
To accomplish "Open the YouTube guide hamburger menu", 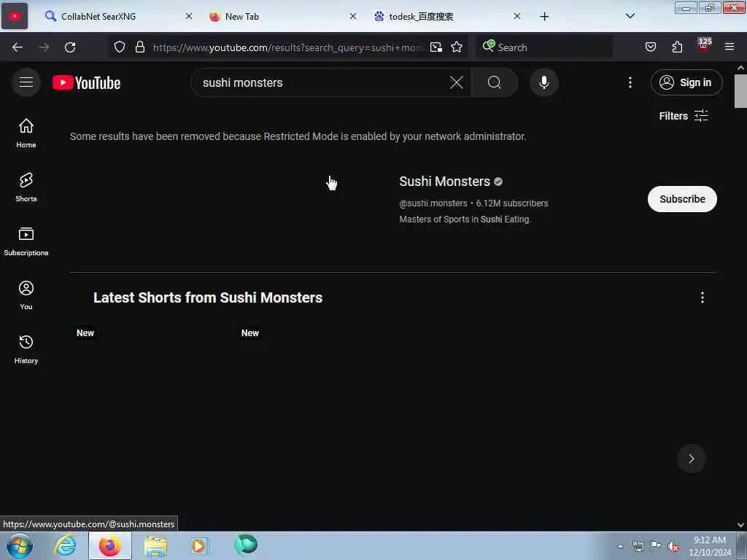I will coord(26,82).
